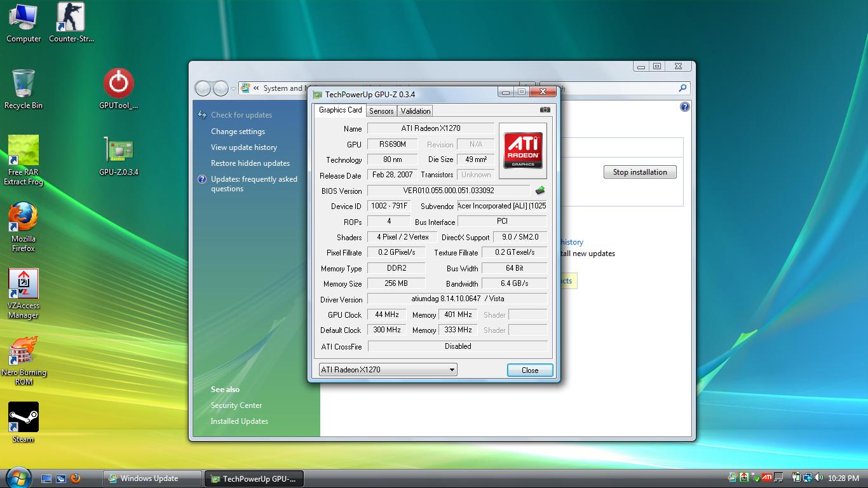Click the Memory Type value DDR2
The image size is (868, 488).
pyautogui.click(x=397, y=268)
